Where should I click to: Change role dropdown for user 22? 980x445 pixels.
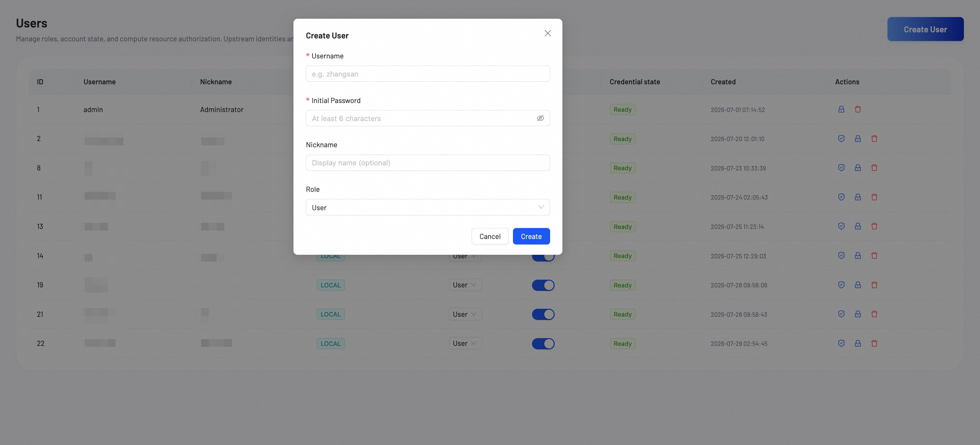(x=465, y=344)
